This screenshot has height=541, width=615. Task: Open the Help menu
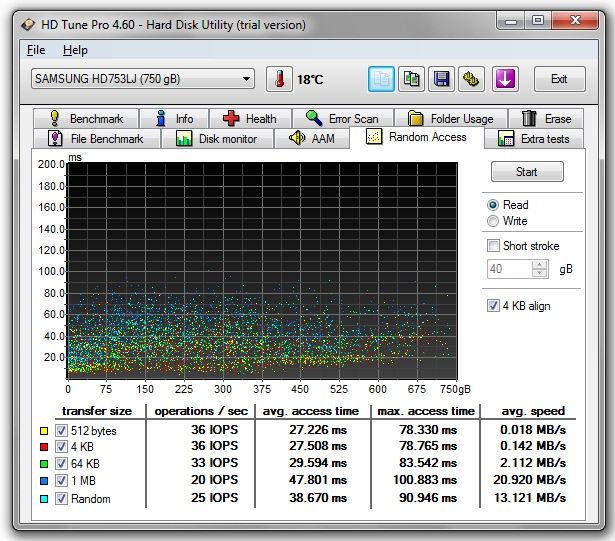75,50
